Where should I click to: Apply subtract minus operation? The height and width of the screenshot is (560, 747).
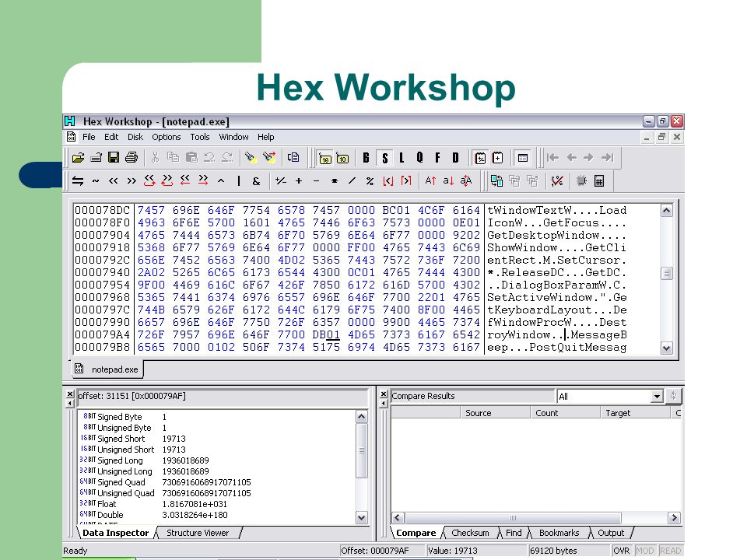pyautogui.click(x=317, y=181)
